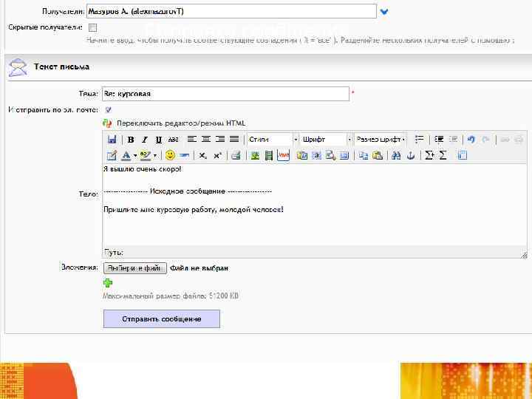Align text right

[220, 139]
